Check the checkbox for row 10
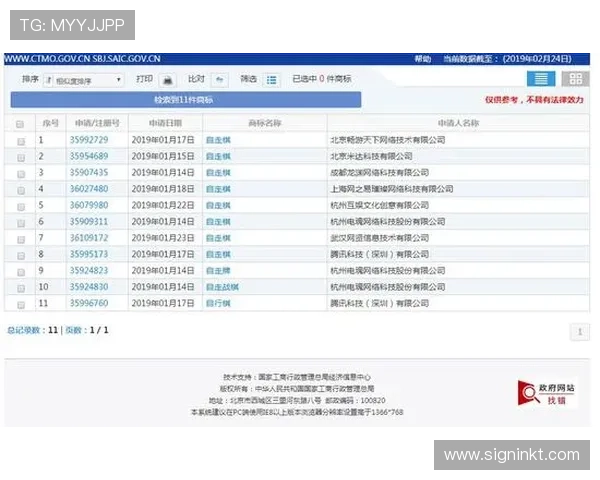Screen dimensions: 600x480 pyautogui.click(x=21, y=288)
